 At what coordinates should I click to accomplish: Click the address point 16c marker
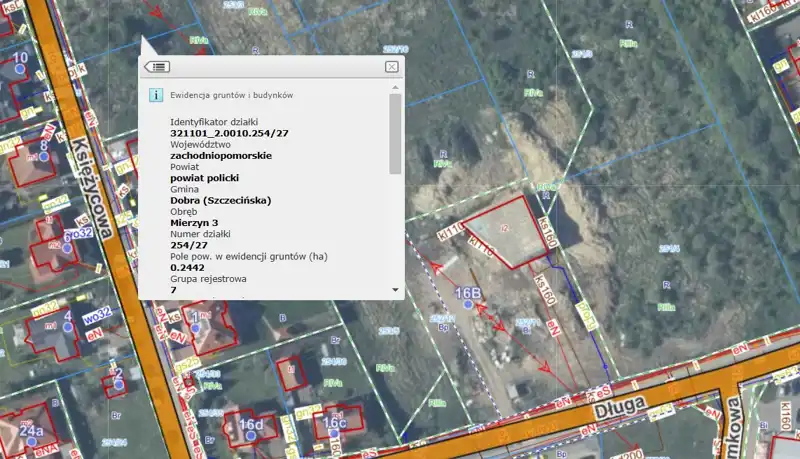[334, 434]
